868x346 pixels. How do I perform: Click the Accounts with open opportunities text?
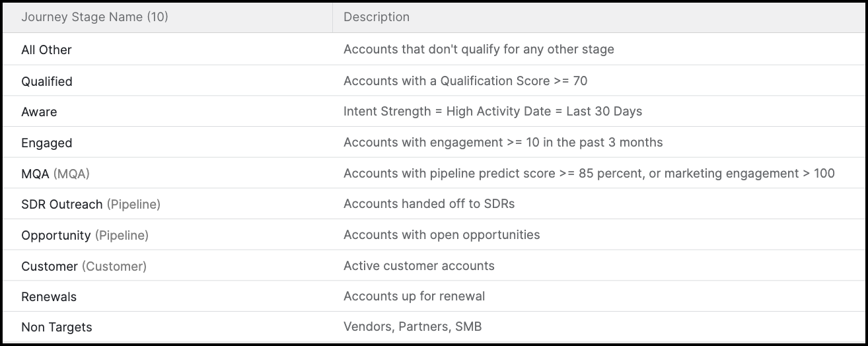point(441,235)
